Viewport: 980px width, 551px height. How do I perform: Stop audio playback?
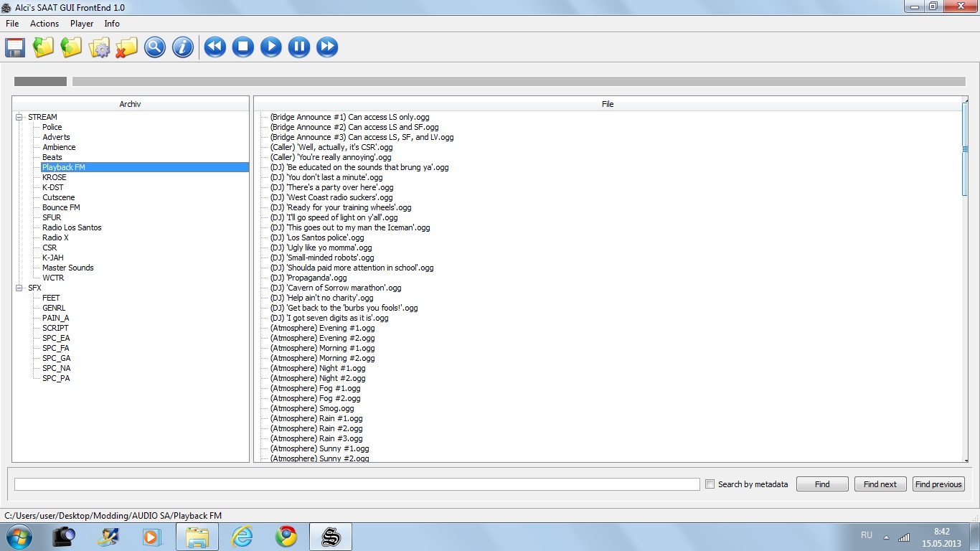pos(242,47)
